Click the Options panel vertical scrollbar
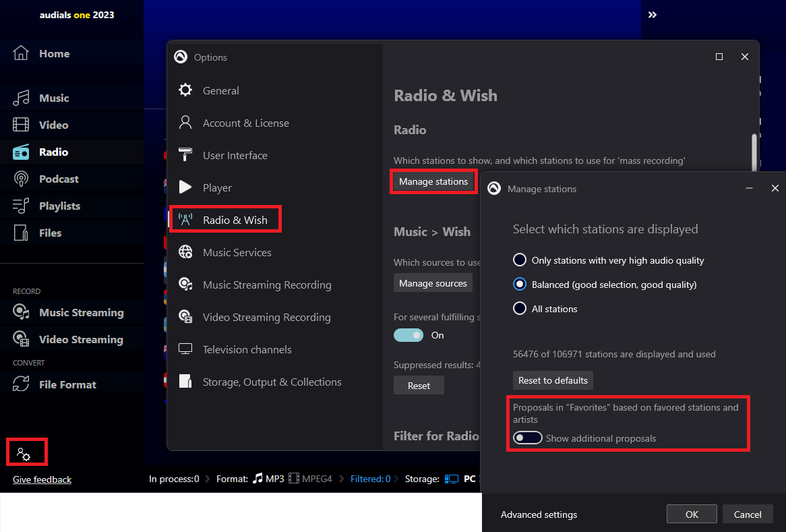This screenshot has width=786, height=532. coord(754,152)
